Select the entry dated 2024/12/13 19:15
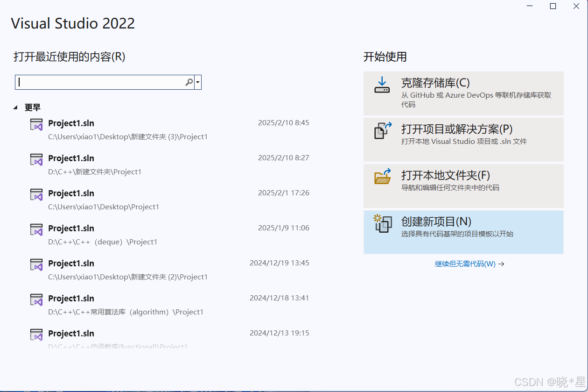588x392 pixels. click(x=170, y=338)
